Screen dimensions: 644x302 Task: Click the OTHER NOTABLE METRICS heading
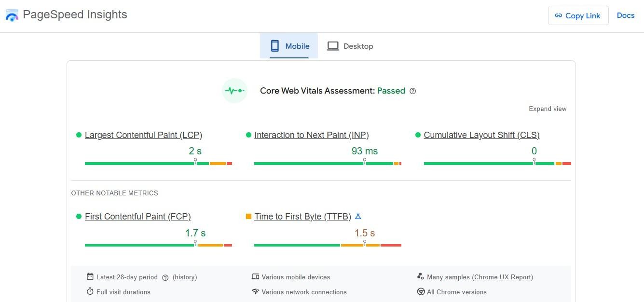click(x=114, y=193)
